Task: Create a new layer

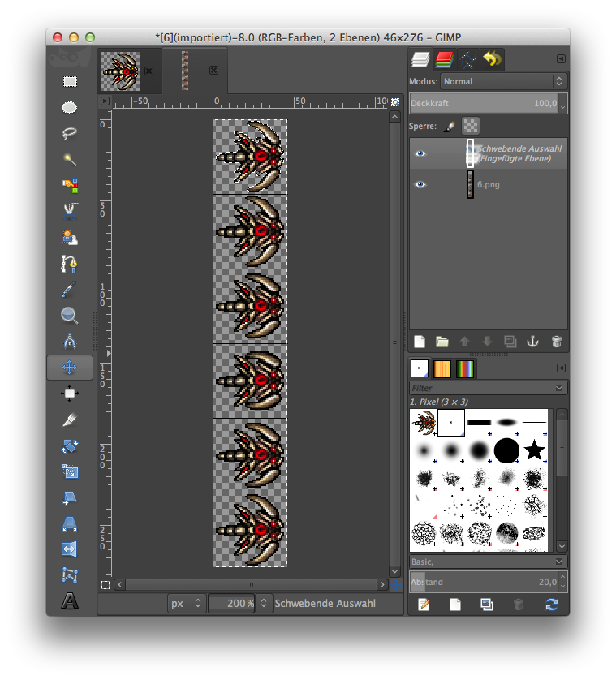Action: pyautogui.click(x=420, y=342)
